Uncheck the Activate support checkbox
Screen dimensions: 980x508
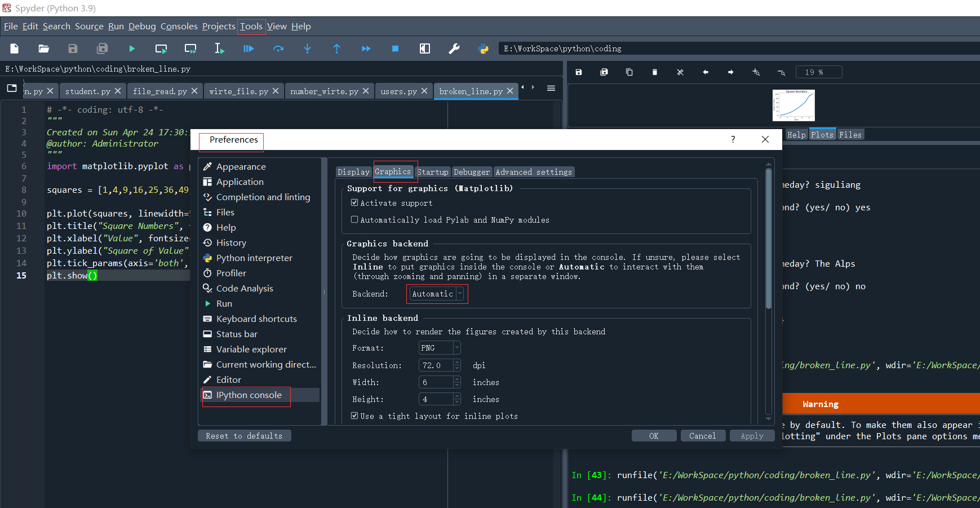pyautogui.click(x=354, y=203)
